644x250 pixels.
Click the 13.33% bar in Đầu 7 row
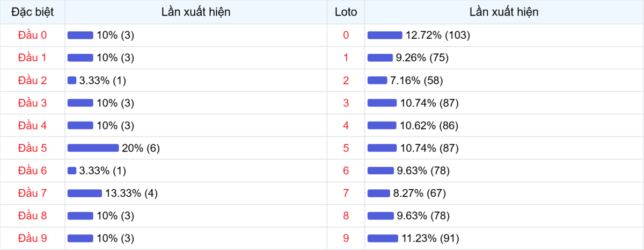point(84,193)
